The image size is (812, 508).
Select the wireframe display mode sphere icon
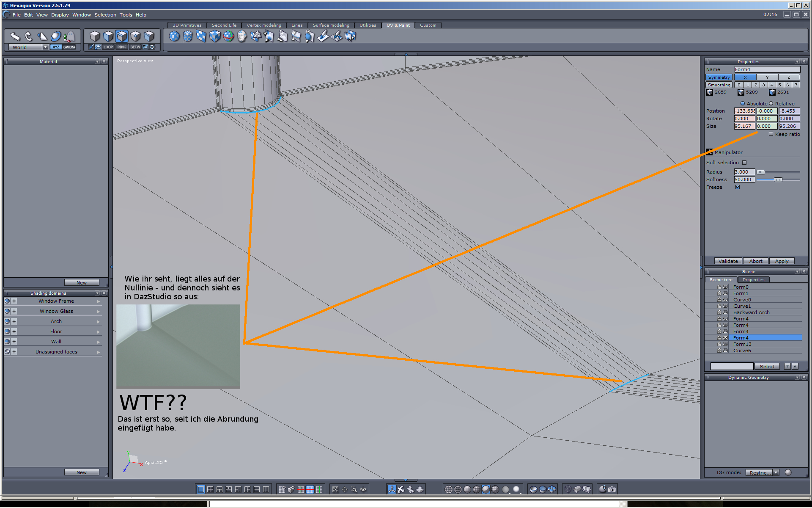click(449, 489)
